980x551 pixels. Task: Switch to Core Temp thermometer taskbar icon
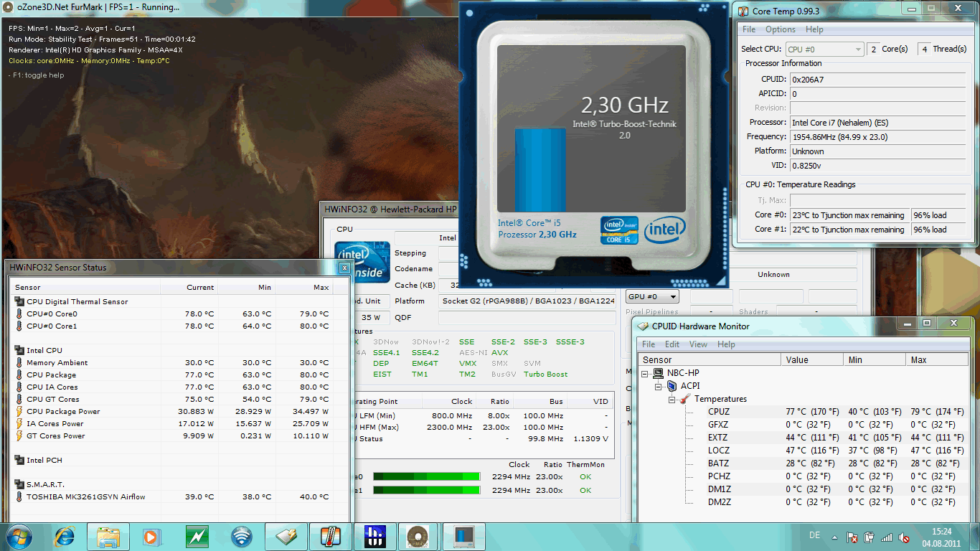330,536
